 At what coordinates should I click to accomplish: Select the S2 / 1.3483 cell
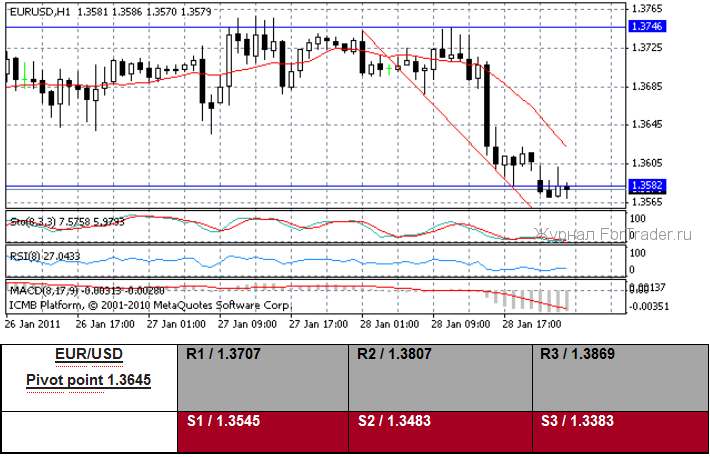tap(441, 432)
